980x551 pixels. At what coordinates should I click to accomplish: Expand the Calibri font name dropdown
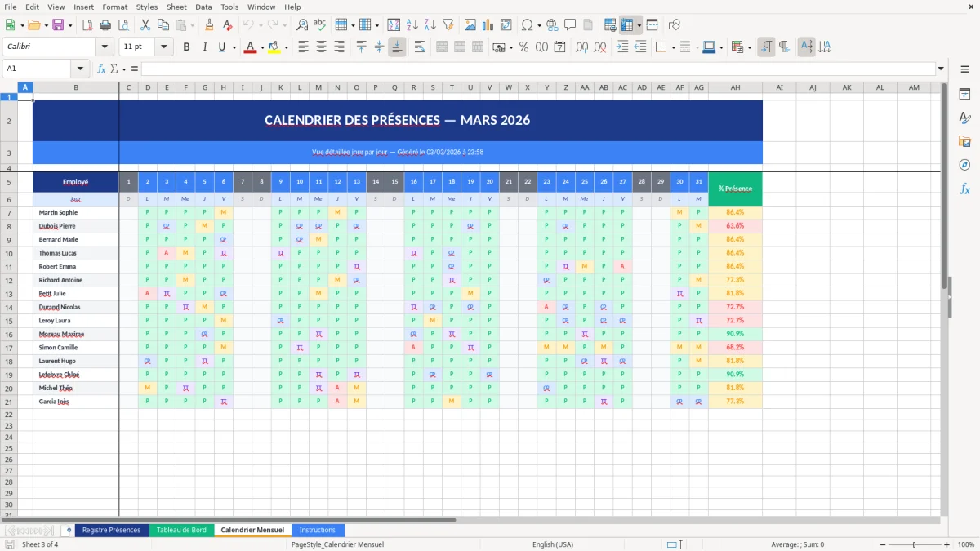(105, 47)
